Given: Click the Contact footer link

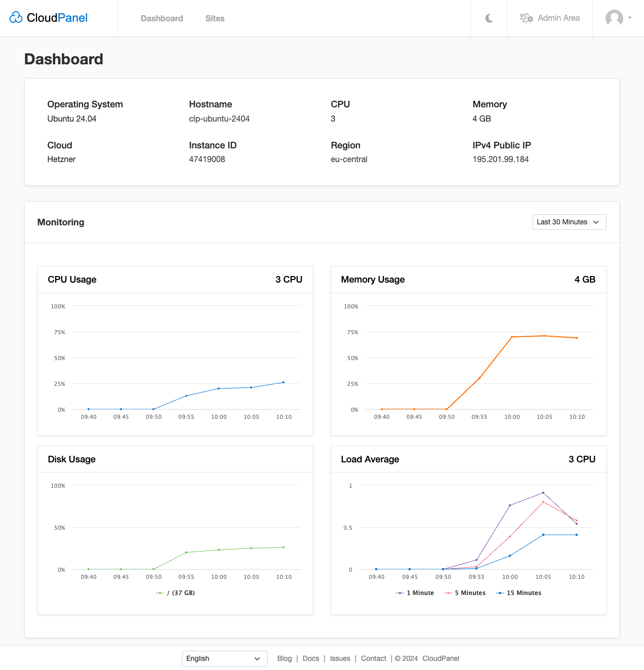Looking at the screenshot, I should (x=373, y=658).
